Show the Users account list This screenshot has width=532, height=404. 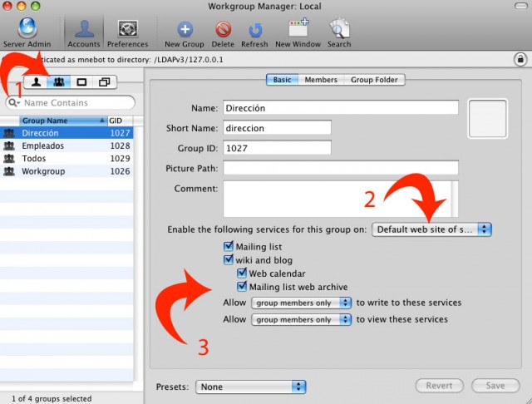36,82
